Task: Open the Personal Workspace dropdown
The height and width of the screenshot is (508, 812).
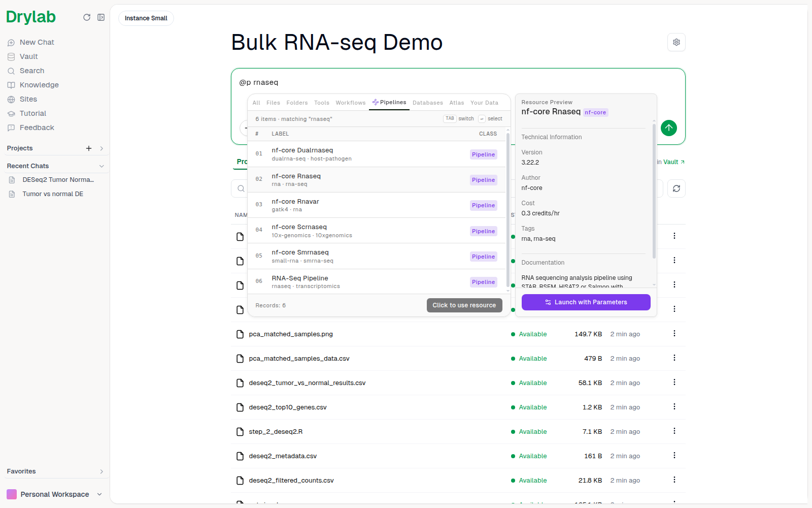Action: click(54, 494)
